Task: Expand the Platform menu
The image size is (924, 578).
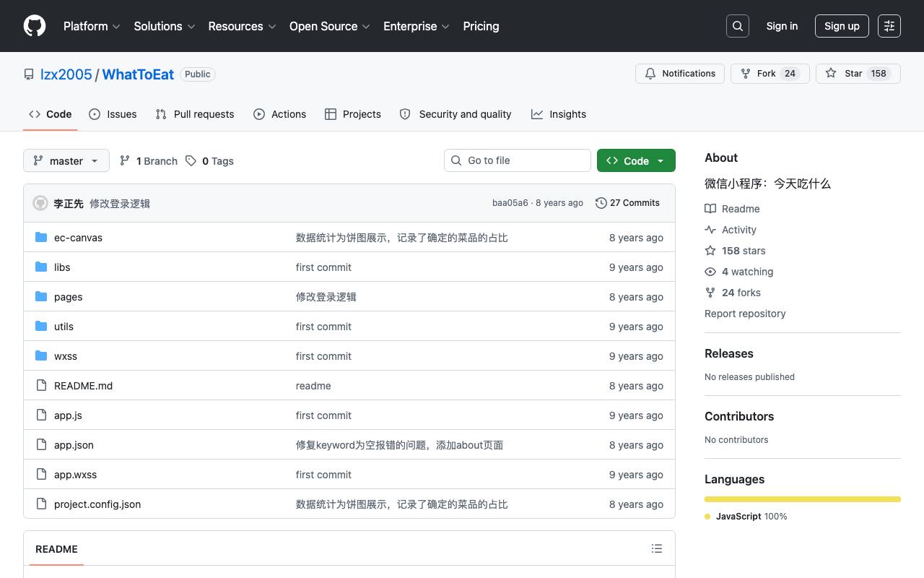Action: pos(92,26)
